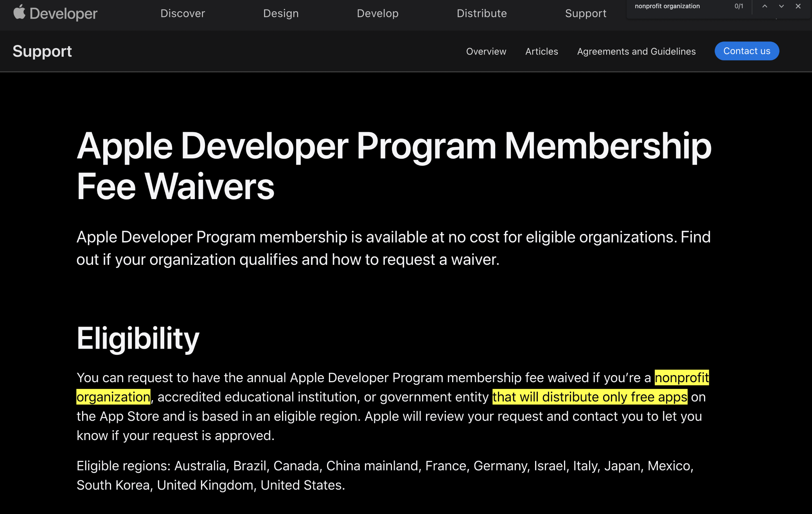
Task: Jump to previous find-in-page match
Action: coord(765,6)
